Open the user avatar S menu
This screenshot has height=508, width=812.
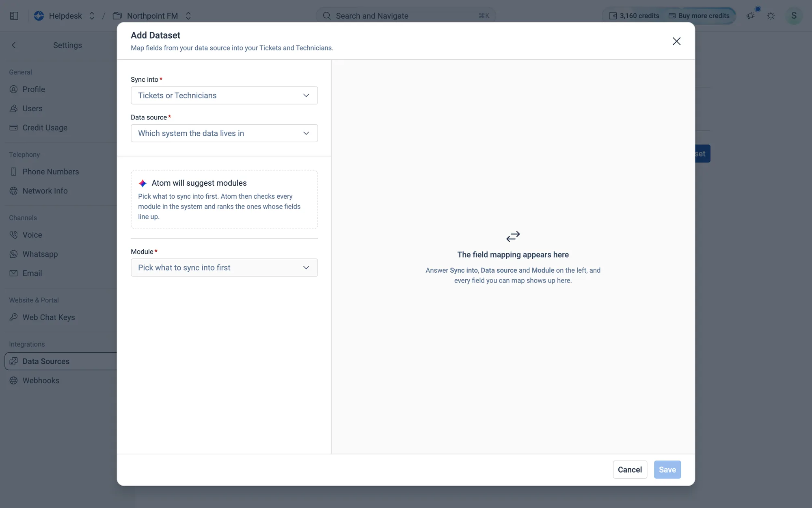[793, 16]
